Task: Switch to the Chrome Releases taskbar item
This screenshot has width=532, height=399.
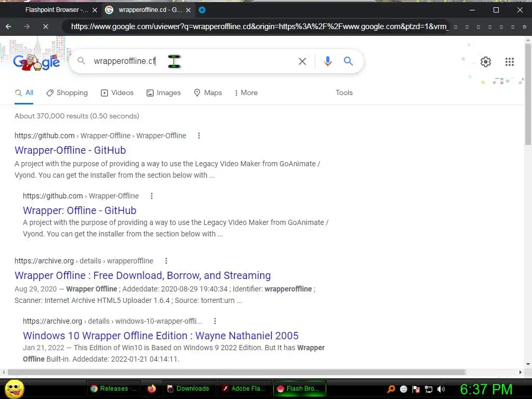Action: click(x=113, y=389)
